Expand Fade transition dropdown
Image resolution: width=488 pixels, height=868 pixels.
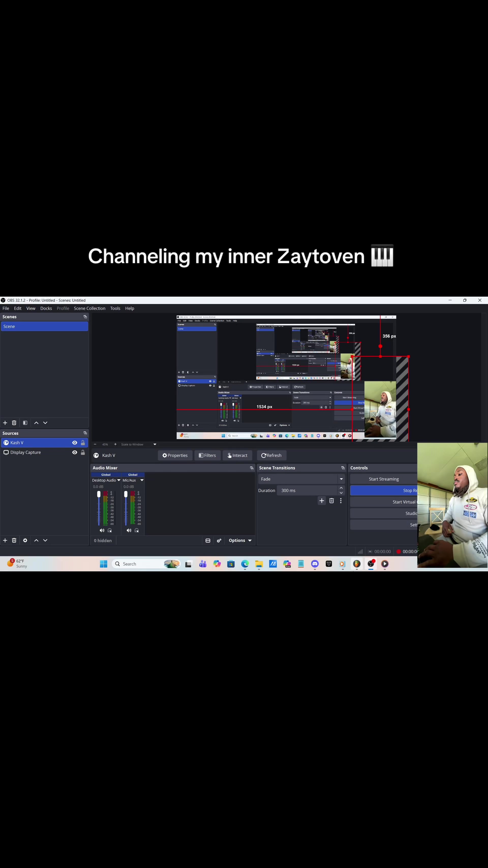coord(341,479)
